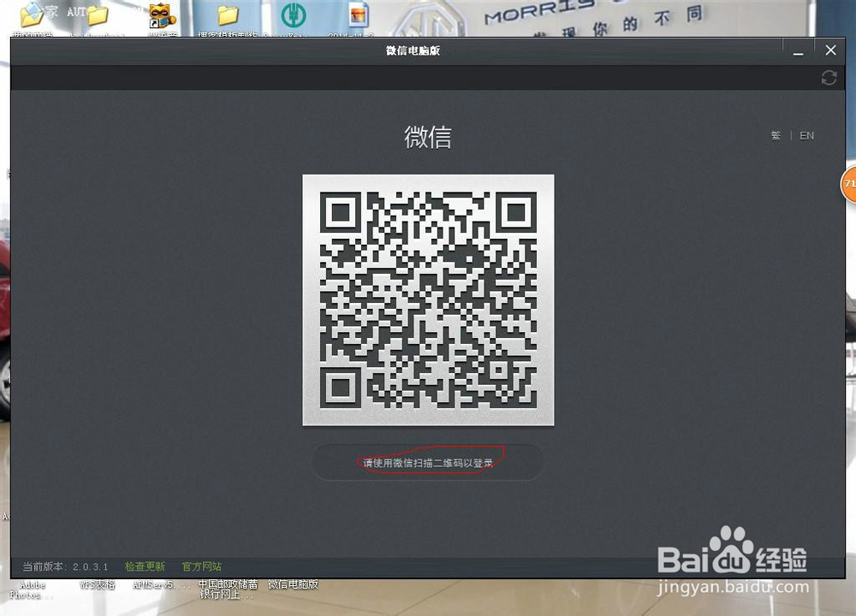This screenshot has height=616, width=856.
Task: Visit 官方网站 official website link
Action: [x=201, y=566]
